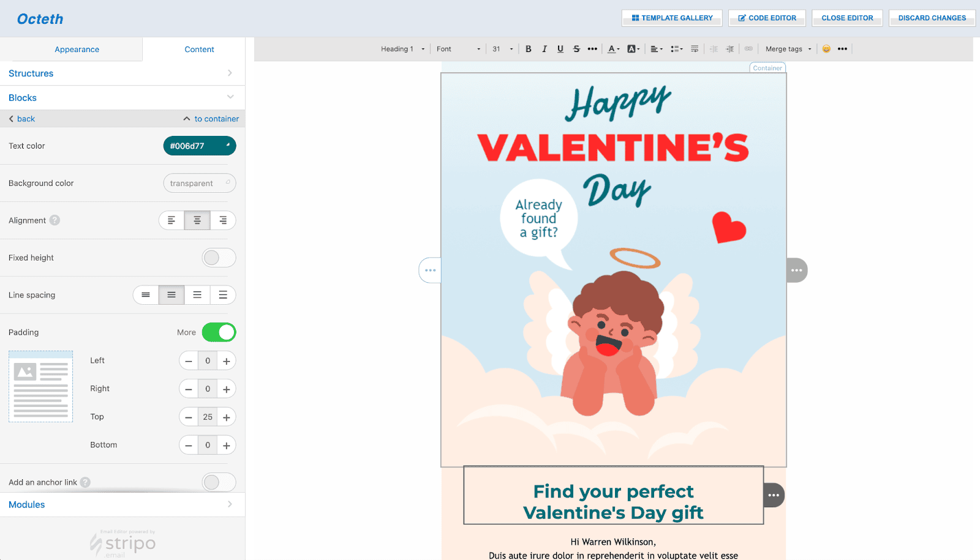980x560 pixels.
Task: Open the Heading 1 style dropdown
Action: [x=402, y=49]
